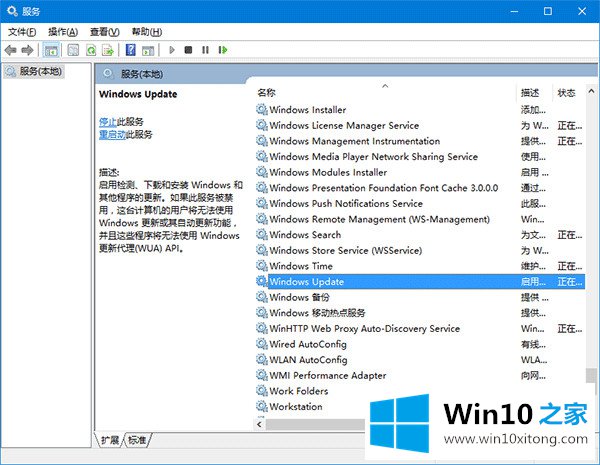Click the Restart Service icon
The image size is (600, 465).
coord(223,50)
